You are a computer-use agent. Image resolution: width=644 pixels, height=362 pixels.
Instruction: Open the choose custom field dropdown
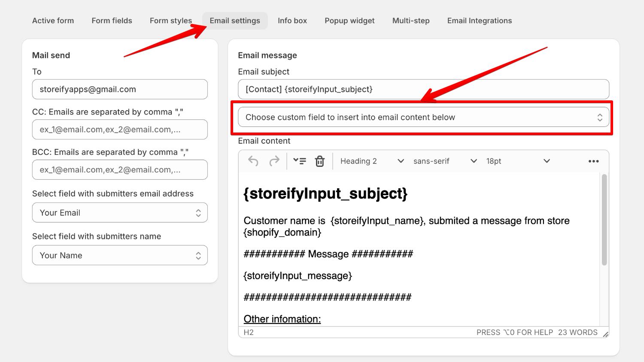pos(423,118)
